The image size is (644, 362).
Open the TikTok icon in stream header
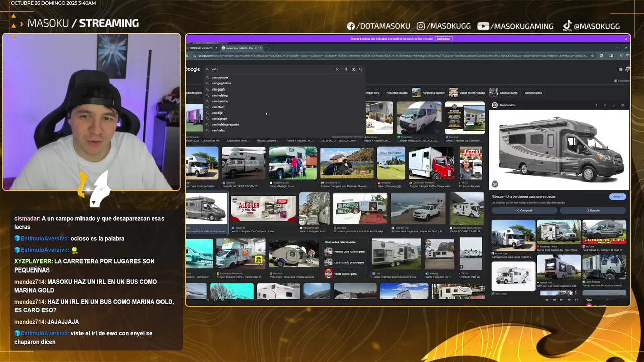coord(567,26)
